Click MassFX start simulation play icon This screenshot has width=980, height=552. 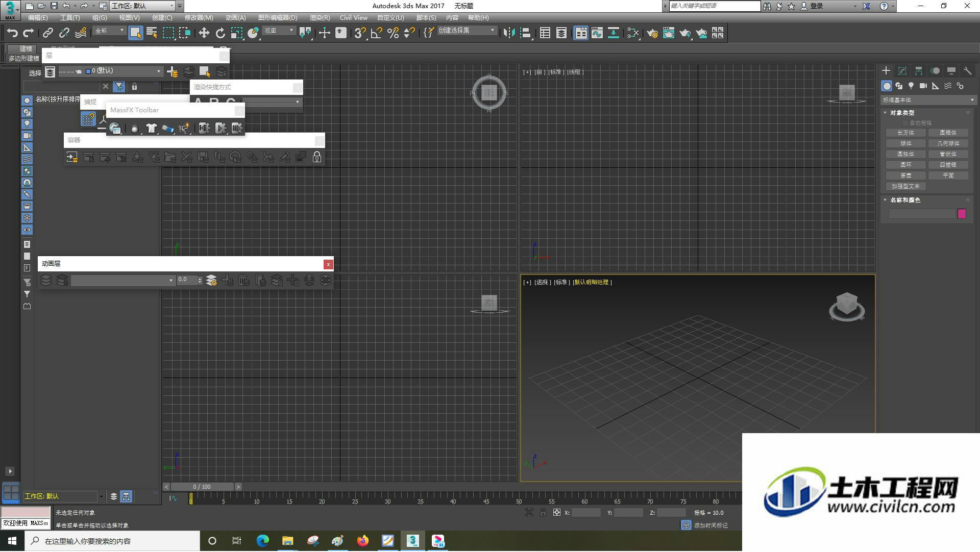pyautogui.click(x=220, y=128)
